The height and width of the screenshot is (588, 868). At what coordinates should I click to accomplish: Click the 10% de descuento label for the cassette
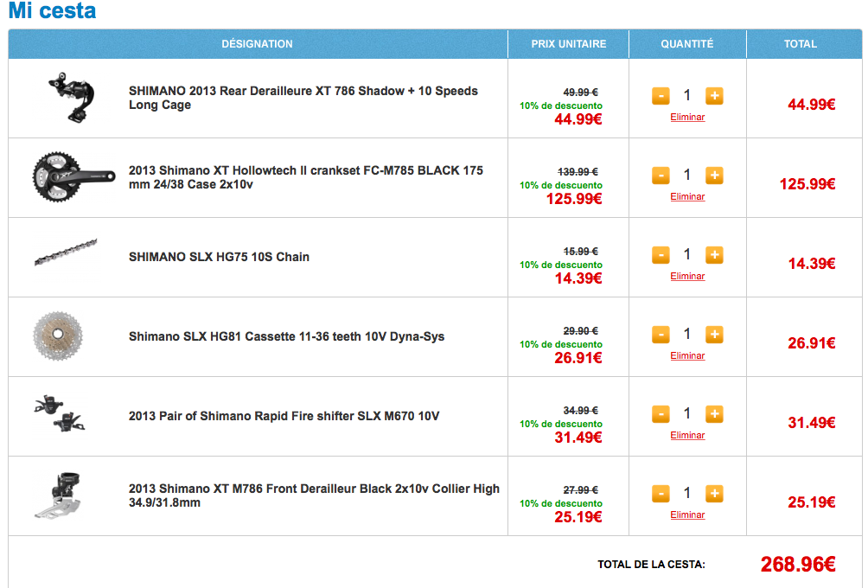coord(561,344)
